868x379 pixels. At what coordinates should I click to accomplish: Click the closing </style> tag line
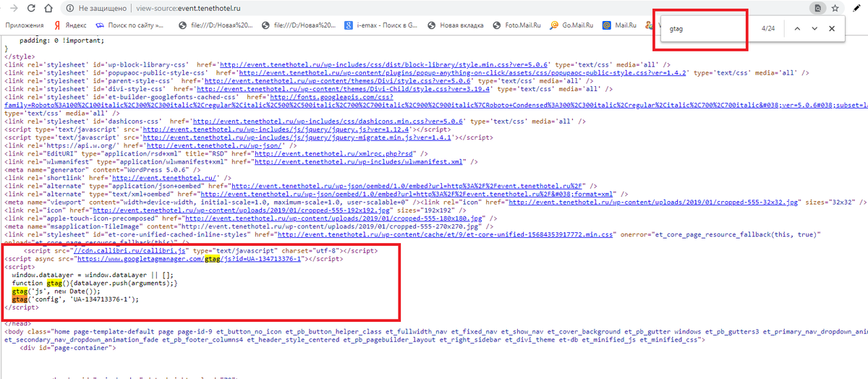tap(18, 56)
